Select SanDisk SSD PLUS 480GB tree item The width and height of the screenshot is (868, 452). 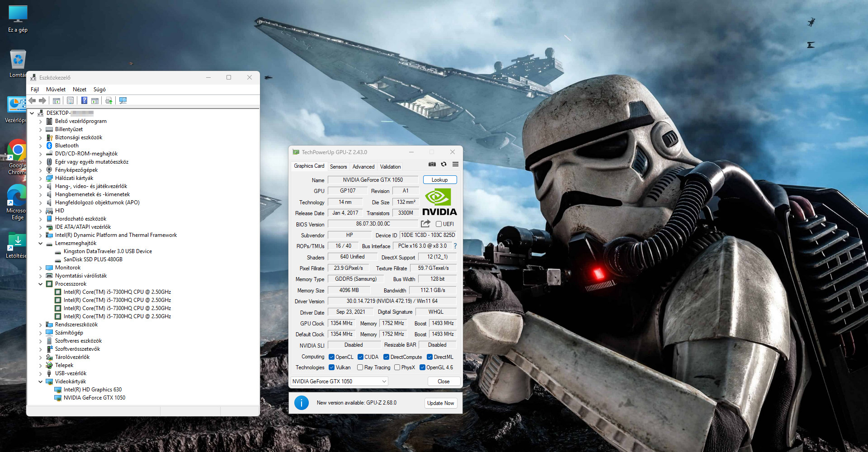[93, 259]
